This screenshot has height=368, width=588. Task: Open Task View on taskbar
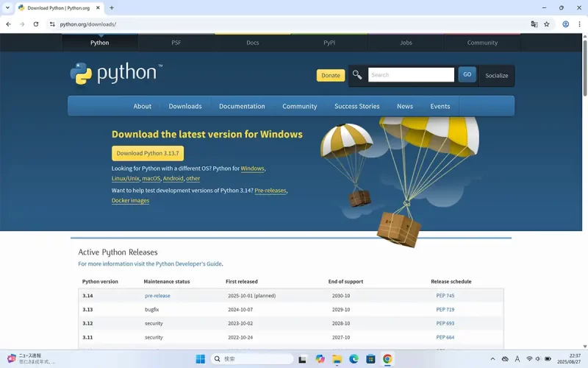(302, 359)
